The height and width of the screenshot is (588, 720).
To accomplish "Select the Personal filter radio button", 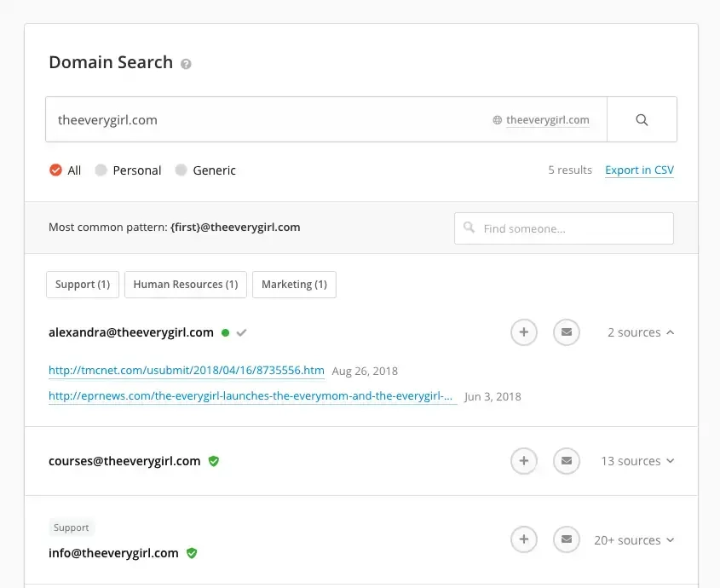I will tap(101, 170).
